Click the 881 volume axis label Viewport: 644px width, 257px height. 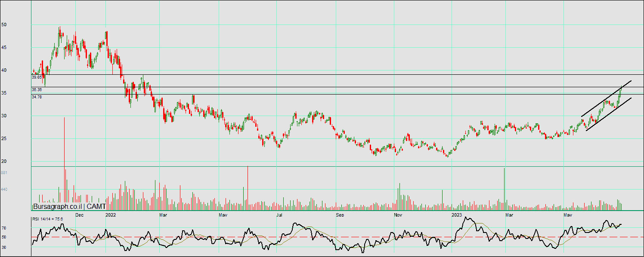4,173
